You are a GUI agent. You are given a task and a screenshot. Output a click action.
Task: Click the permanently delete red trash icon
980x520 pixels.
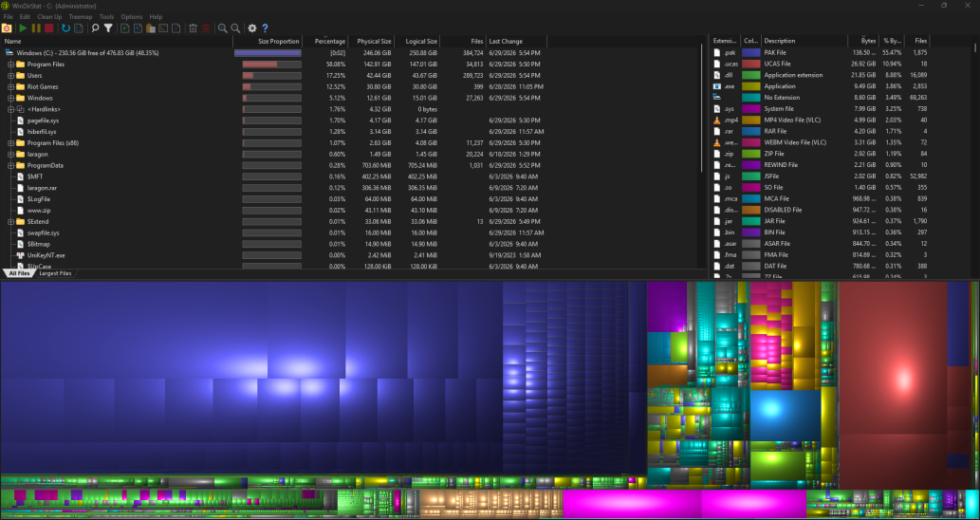[x=206, y=28]
